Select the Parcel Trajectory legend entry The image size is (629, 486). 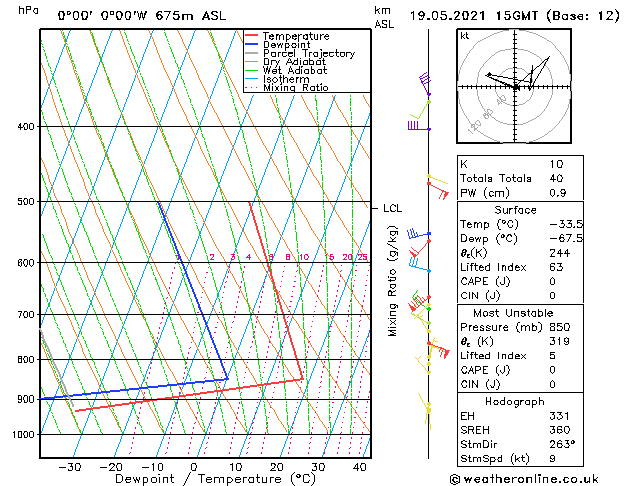pos(308,54)
